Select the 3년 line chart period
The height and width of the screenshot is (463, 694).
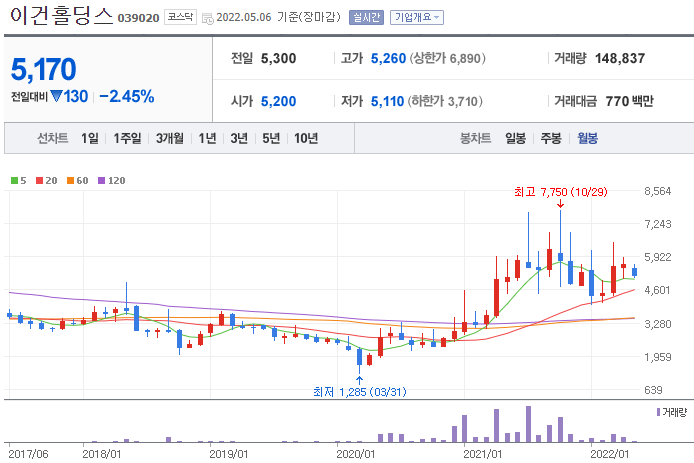pyautogui.click(x=239, y=139)
